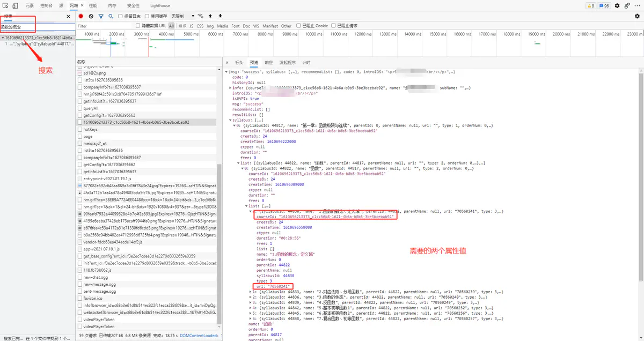
Task: Open the 控制台 panel tab
Action: tap(46, 5)
